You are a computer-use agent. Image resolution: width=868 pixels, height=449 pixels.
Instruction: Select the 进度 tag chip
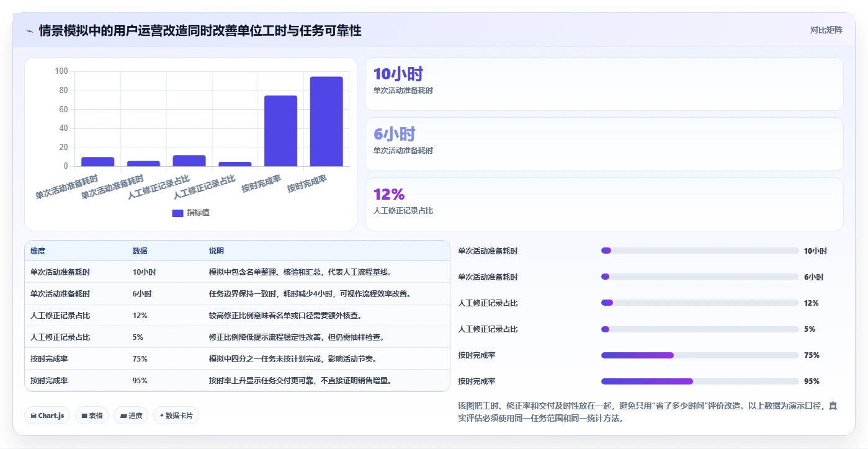click(x=131, y=416)
